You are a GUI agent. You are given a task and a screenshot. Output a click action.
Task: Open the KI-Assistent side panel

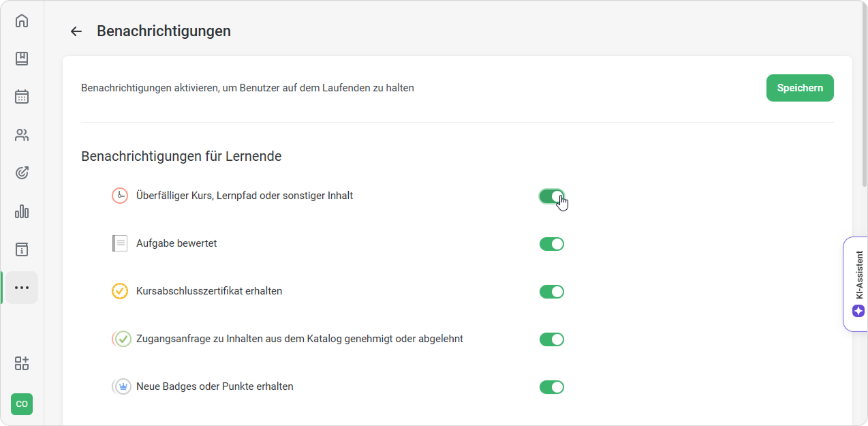[x=856, y=284]
